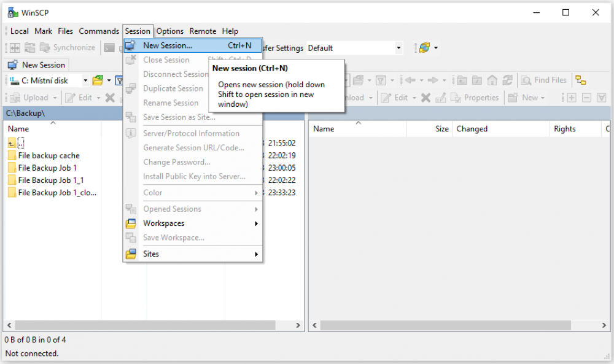Click the remote panel home directory icon

[x=492, y=80]
